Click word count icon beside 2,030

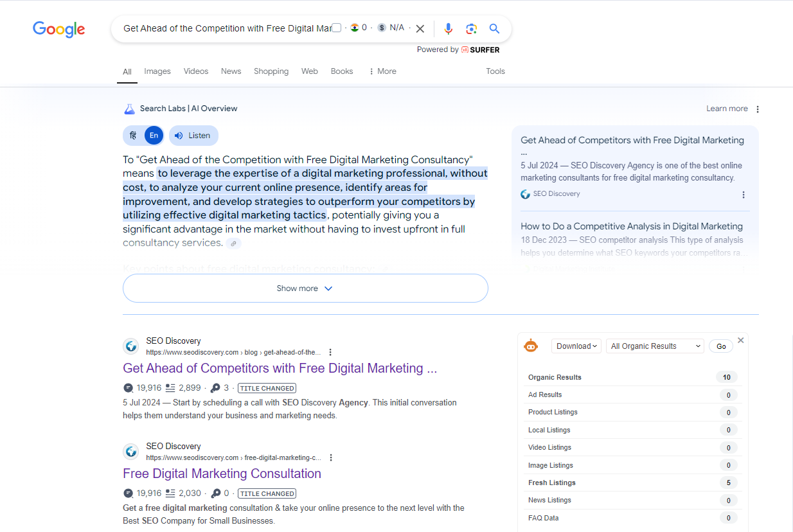170,493
